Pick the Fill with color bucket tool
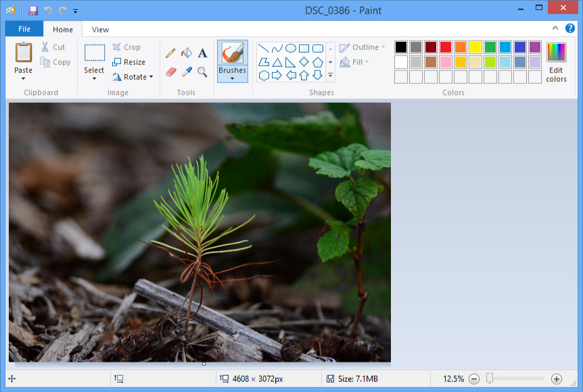Image resolution: width=583 pixels, height=392 pixels. pos(186,52)
